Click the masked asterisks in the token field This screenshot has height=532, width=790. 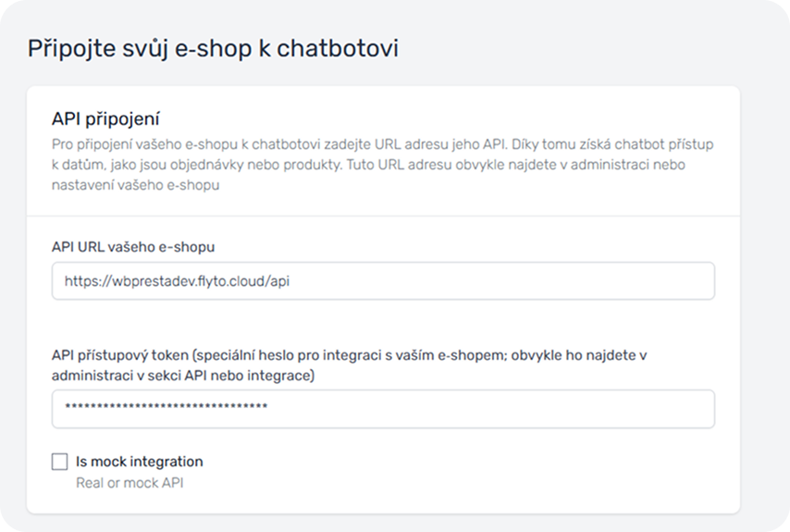click(x=166, y=408)
